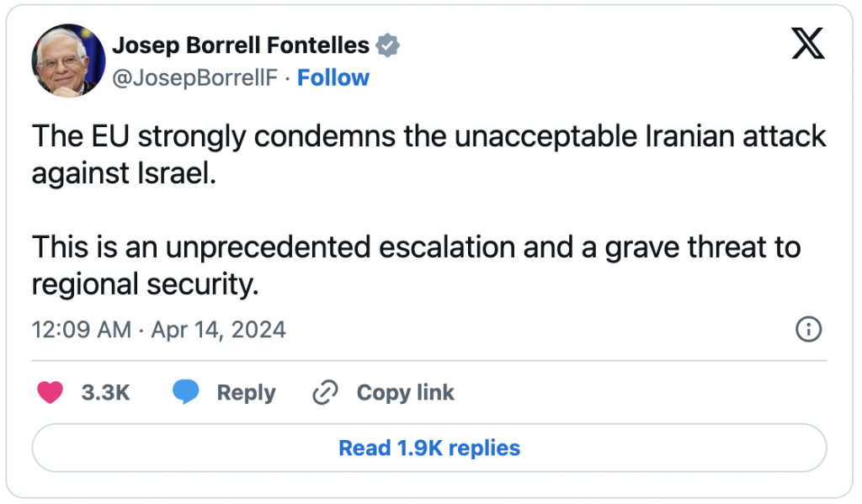
Task: Select the Copy link text
Action: pos(405,392)
